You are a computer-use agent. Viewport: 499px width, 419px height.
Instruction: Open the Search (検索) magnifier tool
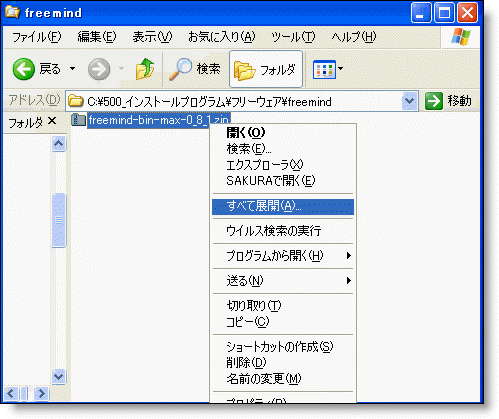click(x=195, y=69)
